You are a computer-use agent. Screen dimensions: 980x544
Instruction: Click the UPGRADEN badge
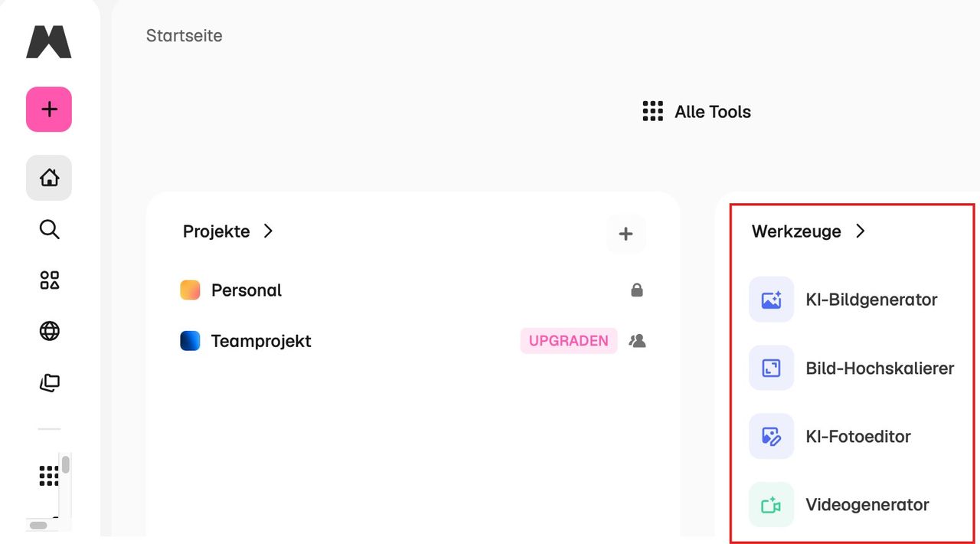click(x=569, y=341)
